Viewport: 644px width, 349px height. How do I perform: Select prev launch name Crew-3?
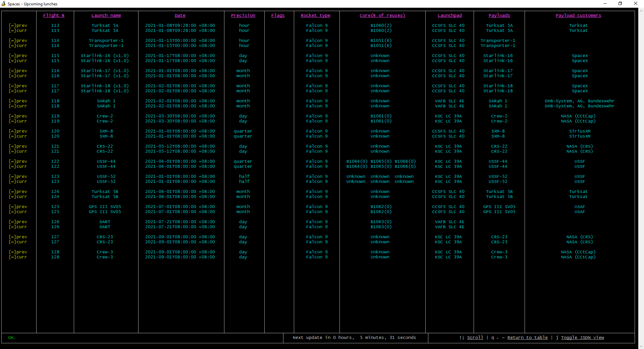coord(105,252)
